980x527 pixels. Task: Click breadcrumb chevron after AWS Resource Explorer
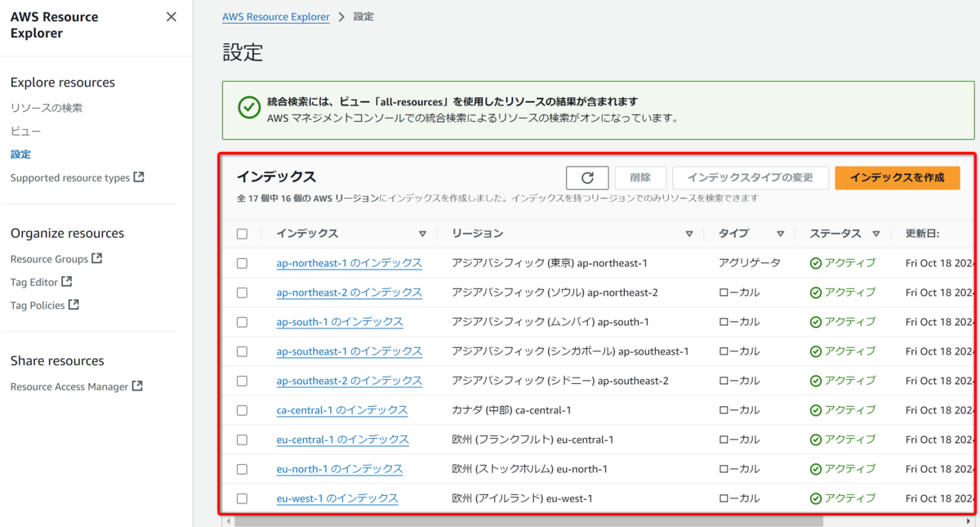coord(341,16)
